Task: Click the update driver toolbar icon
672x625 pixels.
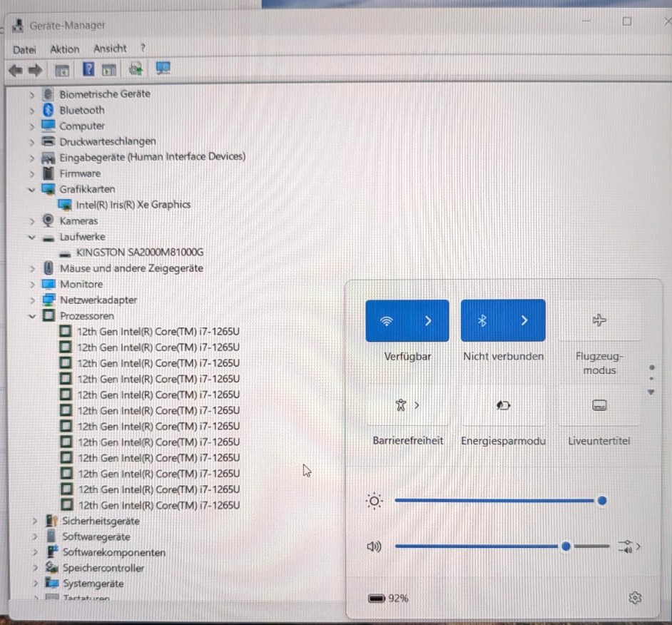Action: (x=136, y=68)
